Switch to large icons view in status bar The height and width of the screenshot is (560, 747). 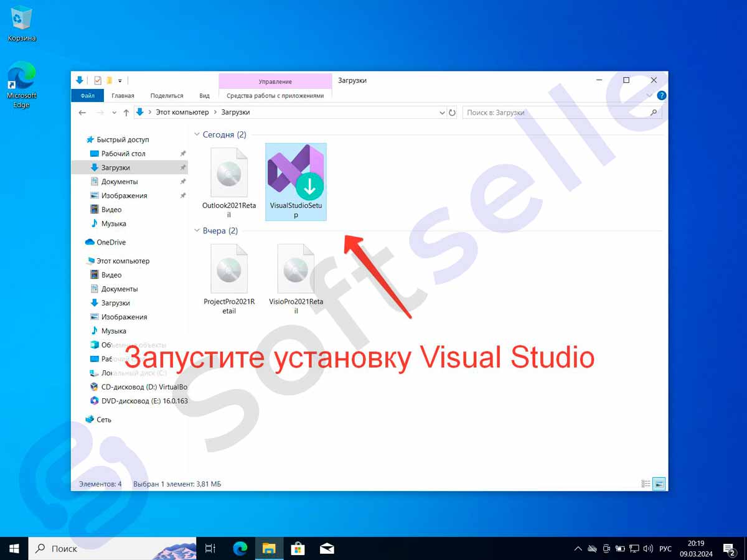click(659, 483)
